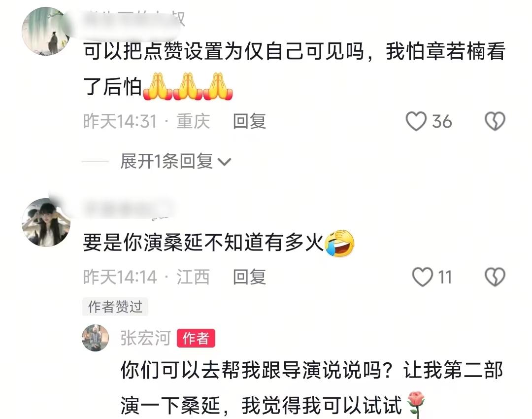
Task: Select the 要是你演桑延 comment text
Action: click(203, 243)
